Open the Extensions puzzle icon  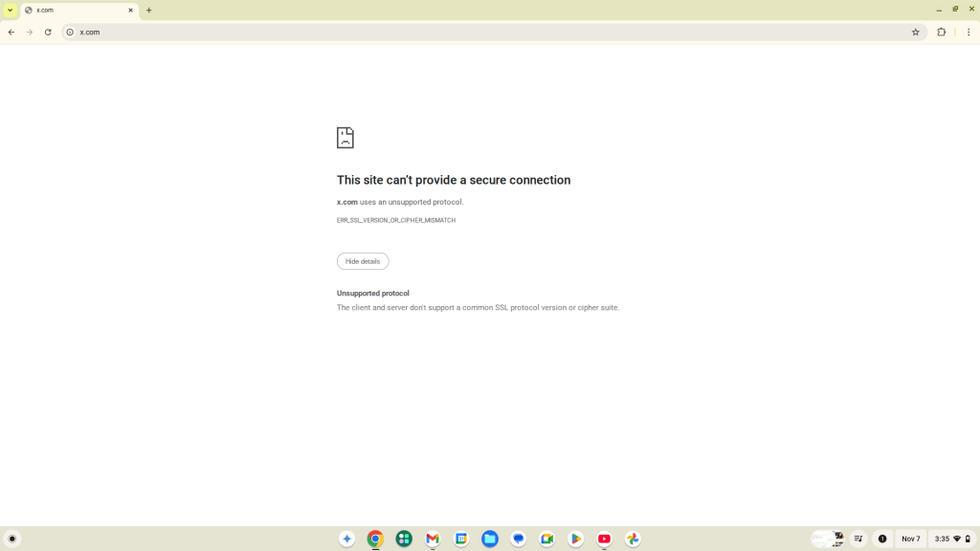click(x=941, y=32)
